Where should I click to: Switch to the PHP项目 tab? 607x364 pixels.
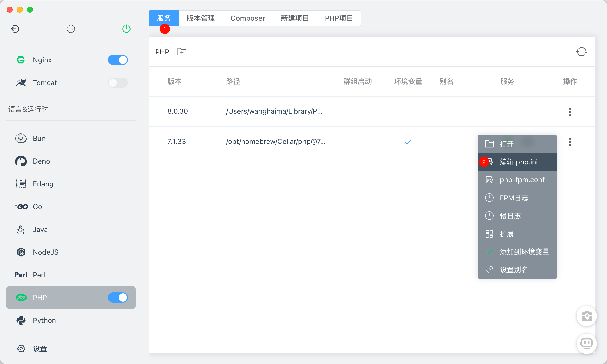339,18
